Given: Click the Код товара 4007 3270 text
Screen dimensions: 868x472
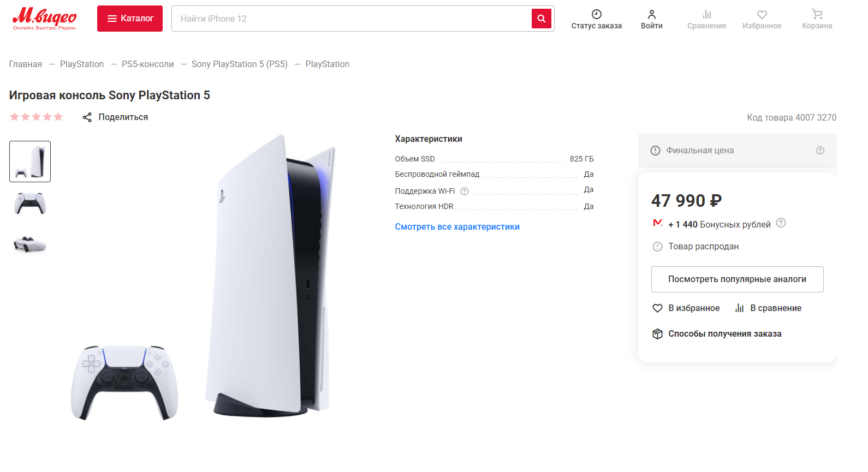Looking at the screenshot, I should click(x=792, y=117).
